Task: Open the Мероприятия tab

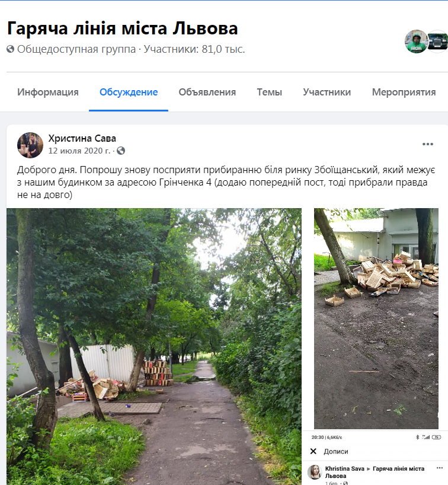Action: [x=404, y=92]
